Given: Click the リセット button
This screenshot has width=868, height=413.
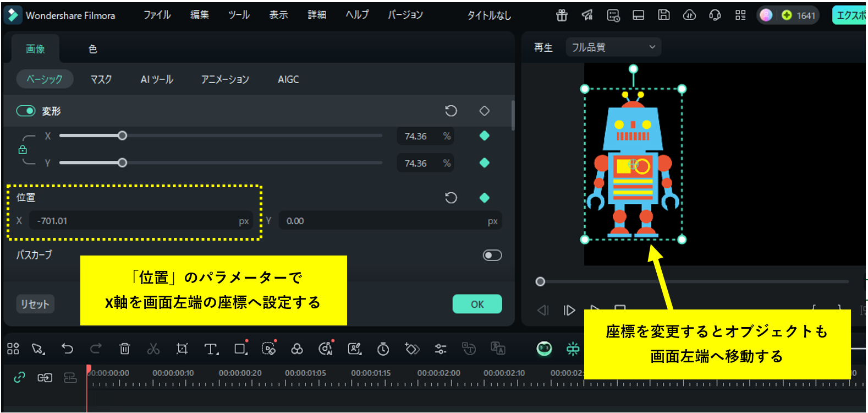Looking at the screenshot, I should point(35,304).
